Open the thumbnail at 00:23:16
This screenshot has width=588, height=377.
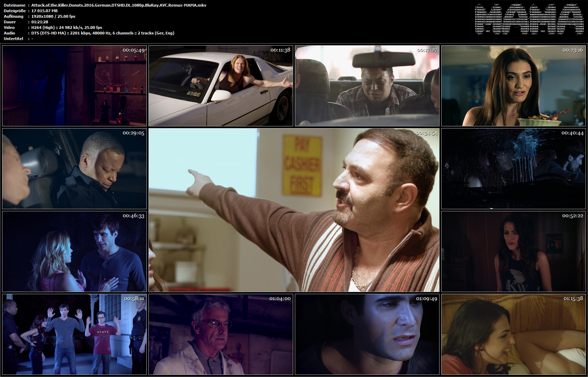(x=513, y=86)
